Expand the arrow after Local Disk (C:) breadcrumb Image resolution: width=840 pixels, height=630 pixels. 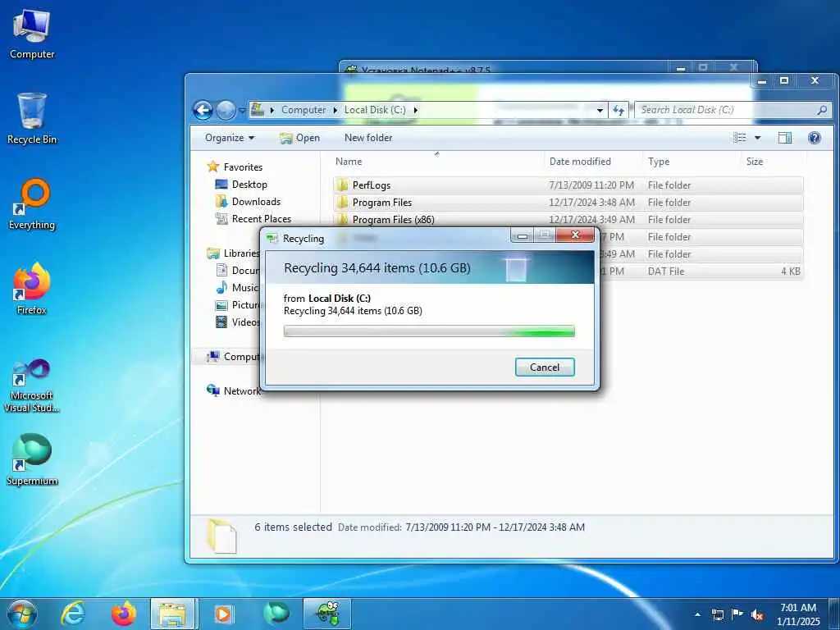coord(415,110)
